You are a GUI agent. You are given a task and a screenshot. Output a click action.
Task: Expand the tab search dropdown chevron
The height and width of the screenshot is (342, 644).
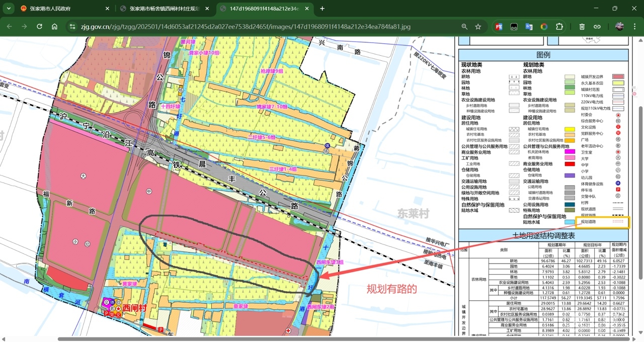click(9, 9)
